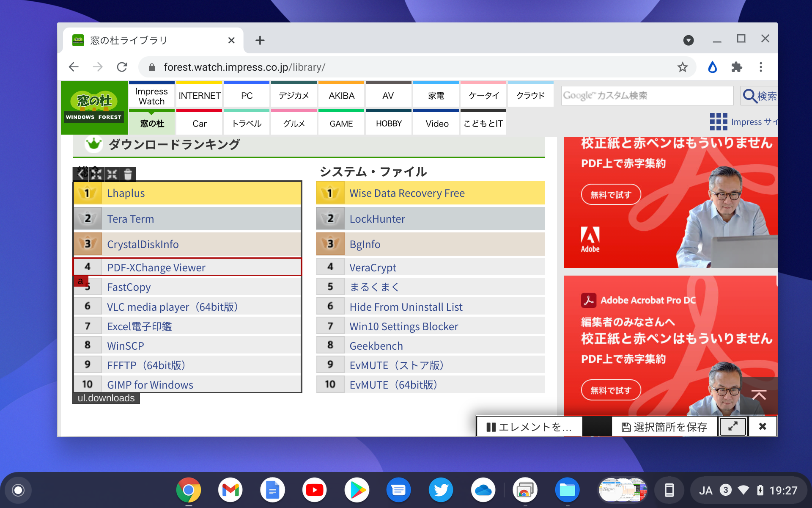Click the trash icon in the element toolbar
Viewport: 812px width, 508px height.
(x=128, y=174)
